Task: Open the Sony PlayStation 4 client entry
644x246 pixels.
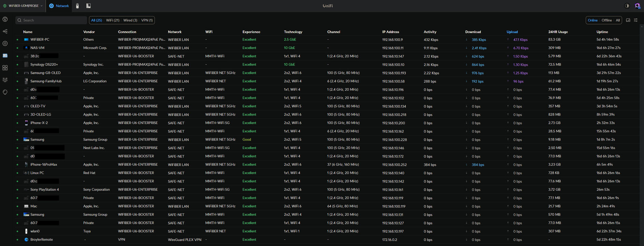Action: pyautogui.click(x=44, y=190)
